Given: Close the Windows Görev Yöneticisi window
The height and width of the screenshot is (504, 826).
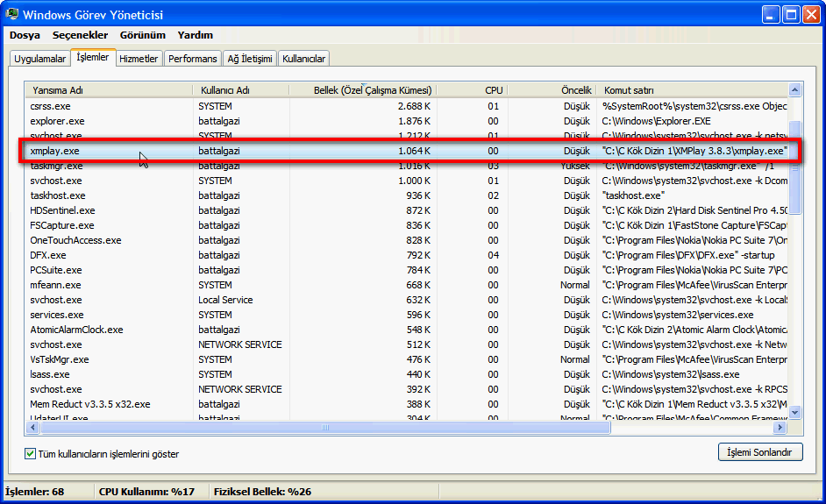Looking at the screenshot, I should (x=811, y=15).
